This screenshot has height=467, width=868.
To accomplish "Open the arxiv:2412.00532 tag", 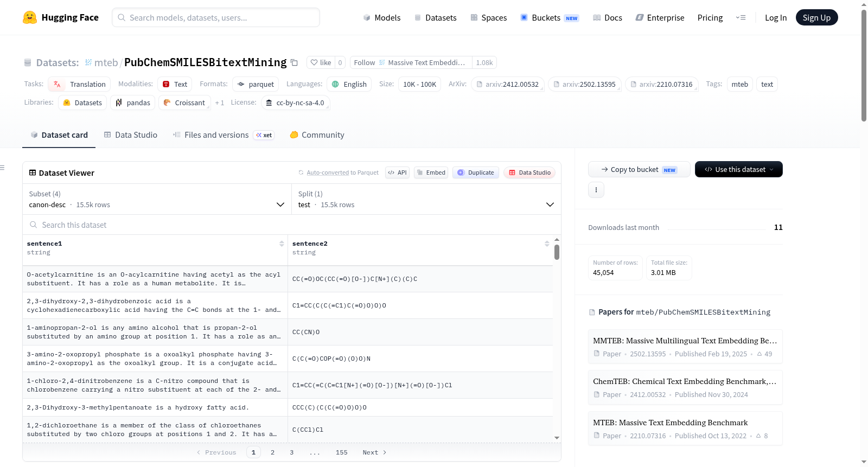I will (x=508, y=84).
